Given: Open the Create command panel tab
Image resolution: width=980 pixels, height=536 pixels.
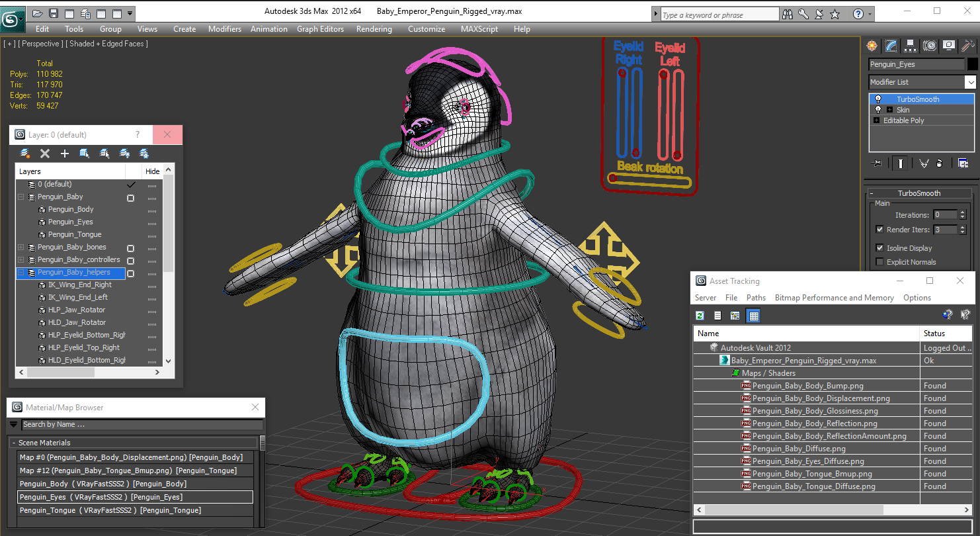Looking at the screenshot, I should pos(872,46).
